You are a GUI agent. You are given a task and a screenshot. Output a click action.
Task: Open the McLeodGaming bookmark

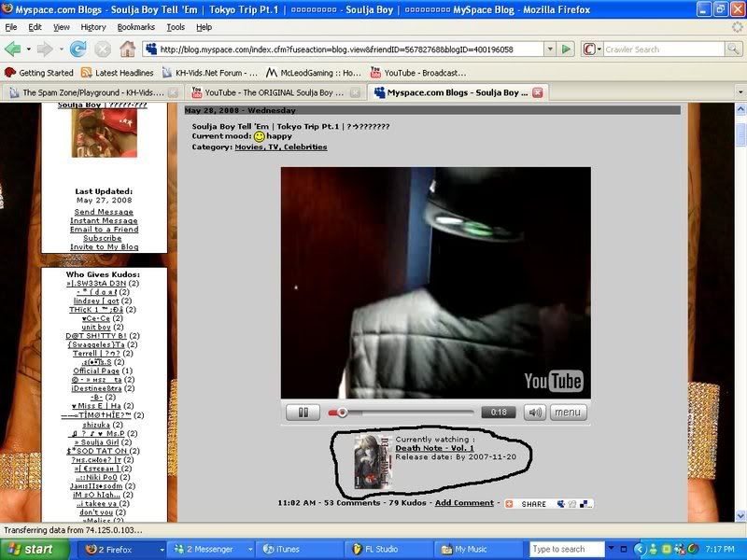coord(314,73)
